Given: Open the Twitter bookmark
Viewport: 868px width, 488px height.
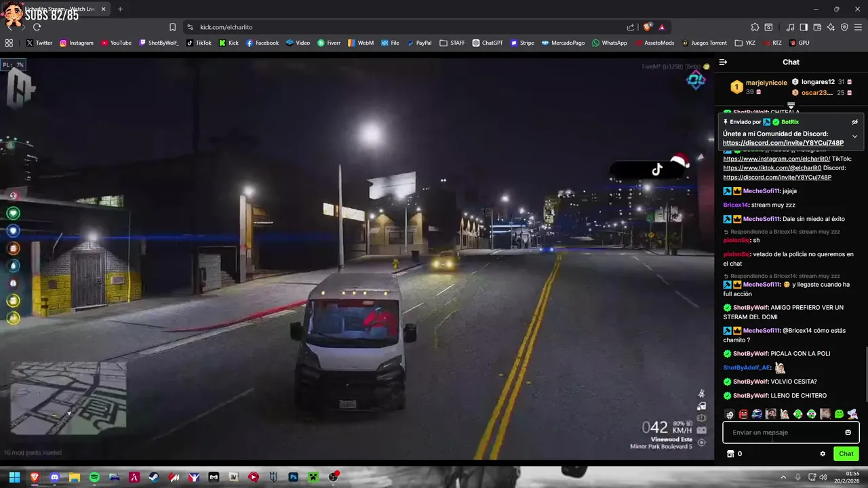Looking at the screenshot, I should pos(39,43).
